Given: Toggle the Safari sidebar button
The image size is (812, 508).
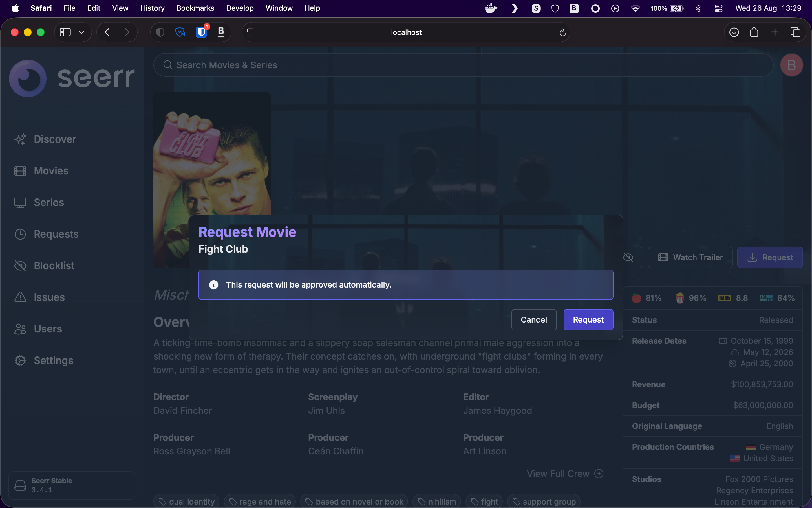Looking at the screenshot, I should point(65,32).
